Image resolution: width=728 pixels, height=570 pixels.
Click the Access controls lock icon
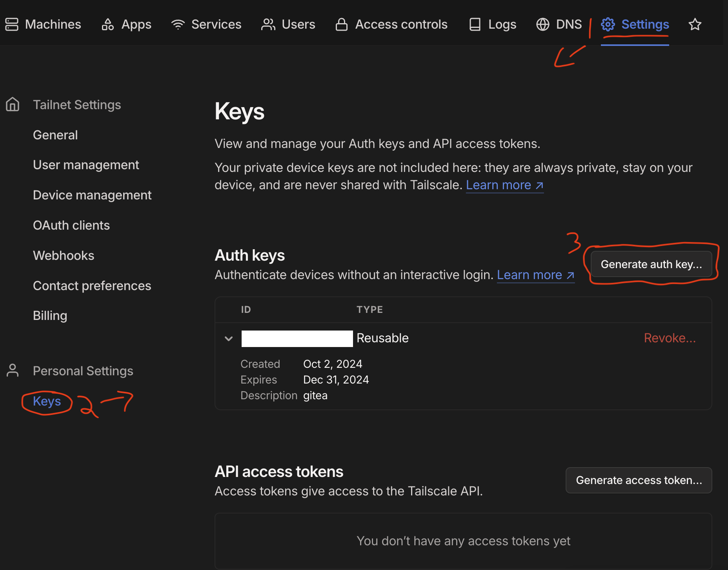tap(342, 24)
